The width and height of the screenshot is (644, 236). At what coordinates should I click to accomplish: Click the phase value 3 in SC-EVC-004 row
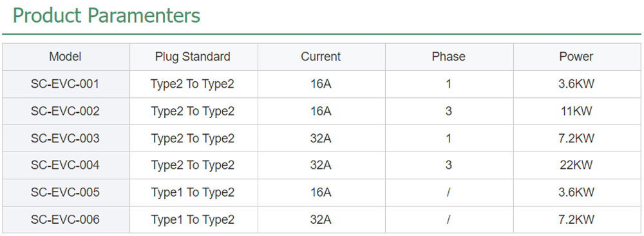tap(448, 165)
